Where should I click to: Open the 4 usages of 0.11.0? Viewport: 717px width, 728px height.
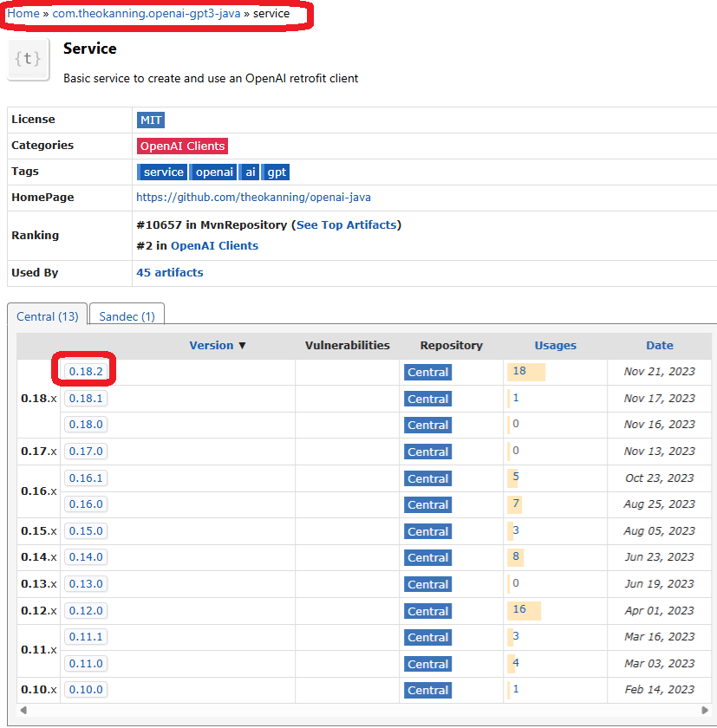516,664
